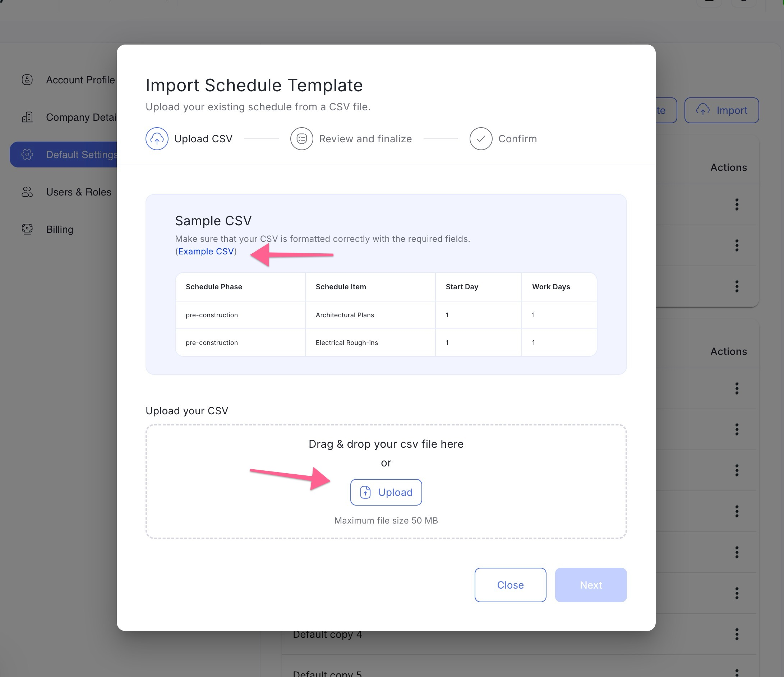784x677 pixels.
Task: Click the Confirm step checkmark icon
Action: tap(480, 139)
